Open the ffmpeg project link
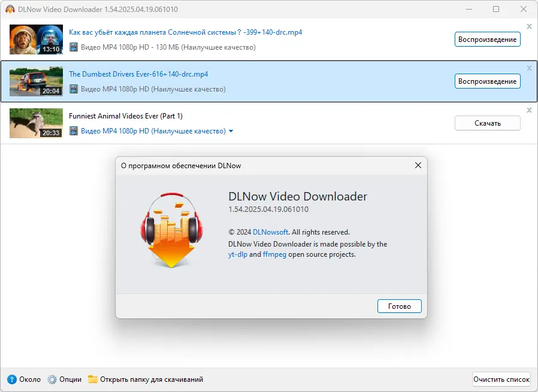The width and height of the screenshot is (538, 392). (274, 254)
